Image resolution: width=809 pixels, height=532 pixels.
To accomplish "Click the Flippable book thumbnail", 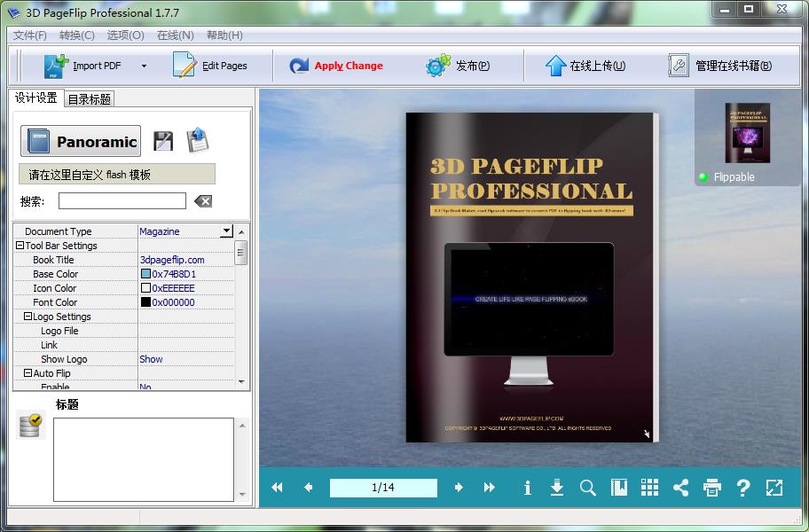I will click(747, 133).
